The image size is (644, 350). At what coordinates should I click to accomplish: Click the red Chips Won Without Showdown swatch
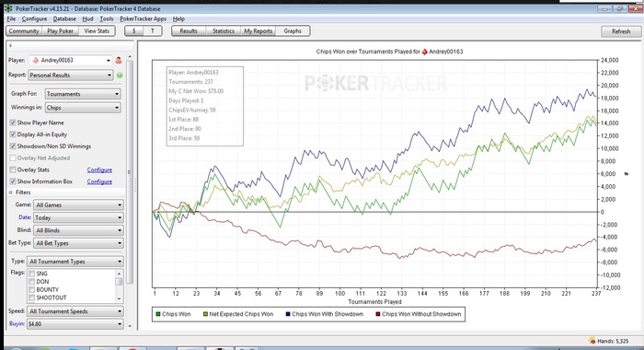378,314
